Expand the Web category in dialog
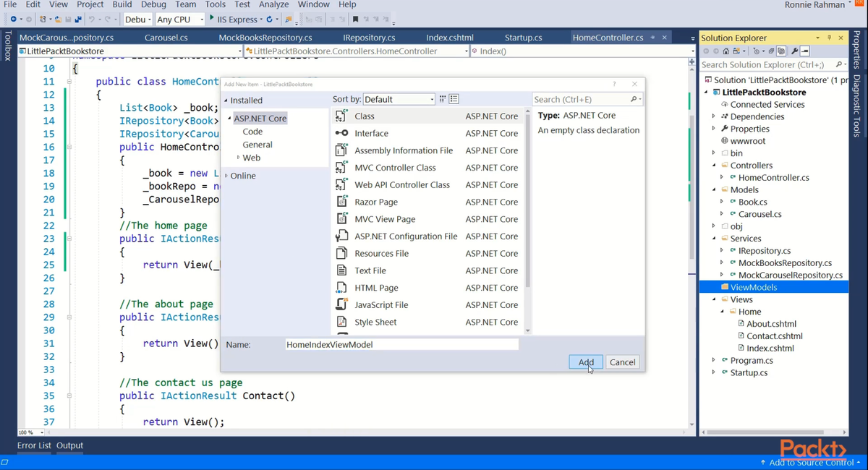 click(x=239, y=158)
